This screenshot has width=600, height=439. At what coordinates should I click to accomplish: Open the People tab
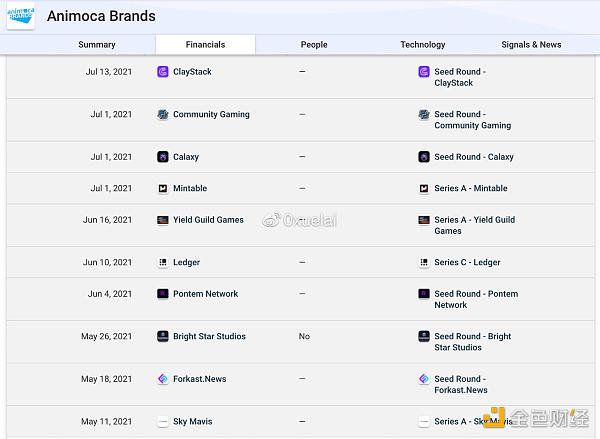pyautogui.click(x=314, y=45)
